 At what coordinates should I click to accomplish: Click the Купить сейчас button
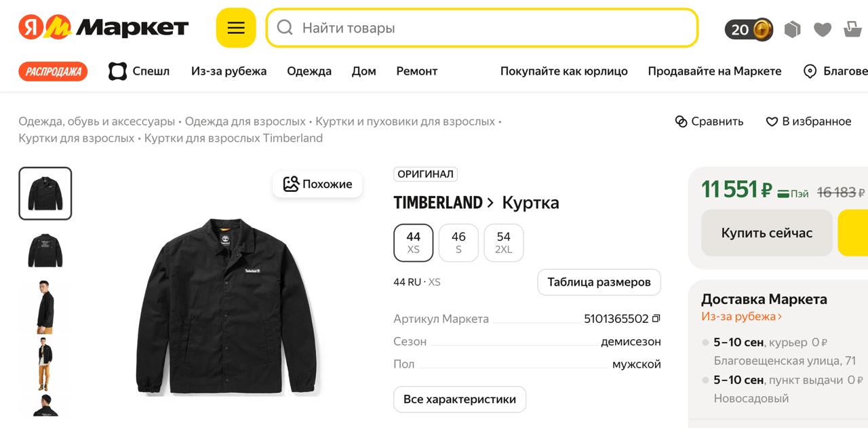click(x=767, y=233)
